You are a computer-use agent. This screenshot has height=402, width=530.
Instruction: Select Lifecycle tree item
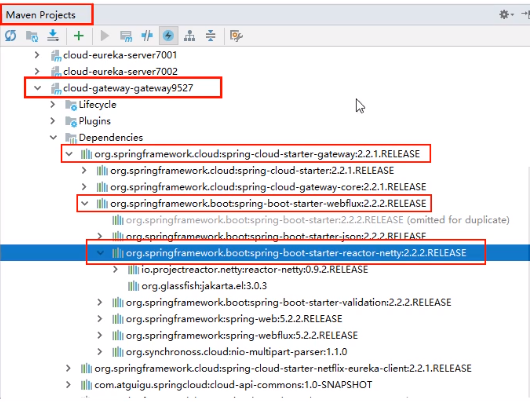pyautogui.click(x=97, y=104)
